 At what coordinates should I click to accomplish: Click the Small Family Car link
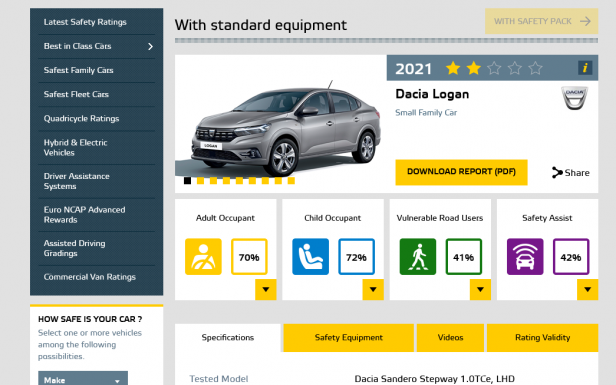(426, 113)
